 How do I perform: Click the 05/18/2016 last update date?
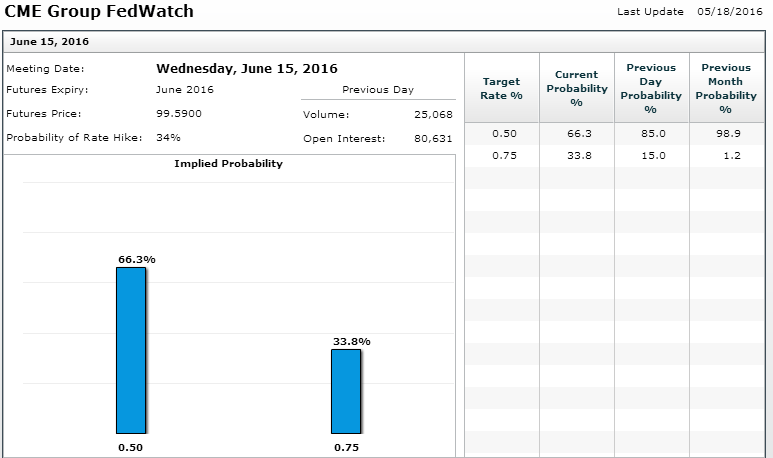pyautogui.click(x=730, y=11)
